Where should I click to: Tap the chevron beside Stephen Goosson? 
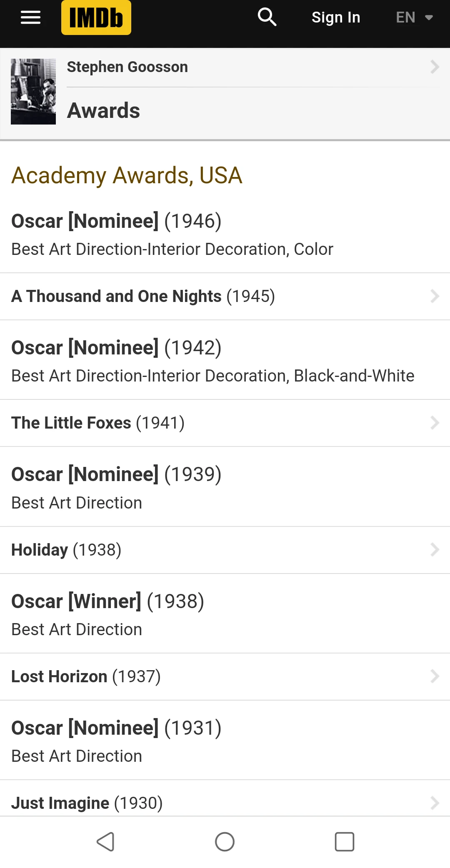[435, 67]
